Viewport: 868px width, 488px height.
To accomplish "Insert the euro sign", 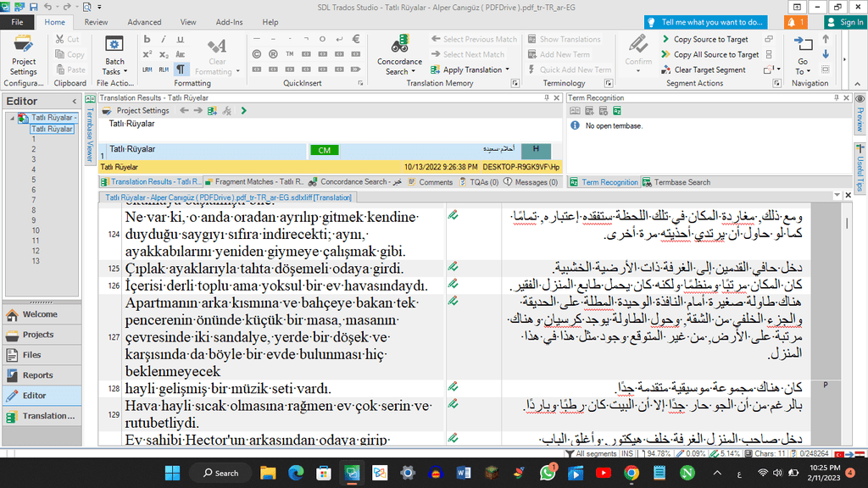I will (x=357, y=39).
